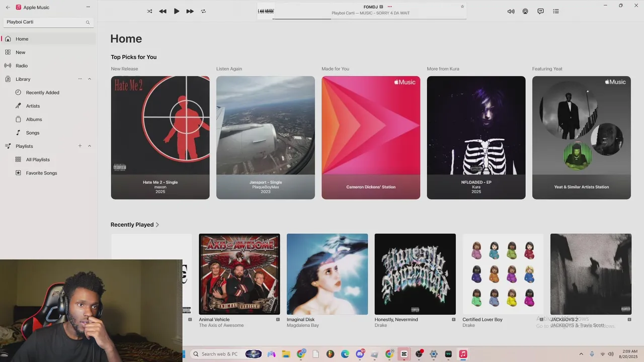Viewport: 644px width, 362px height.
Task: Open the volume control speaker icon
Action: [x=511, y=11]
